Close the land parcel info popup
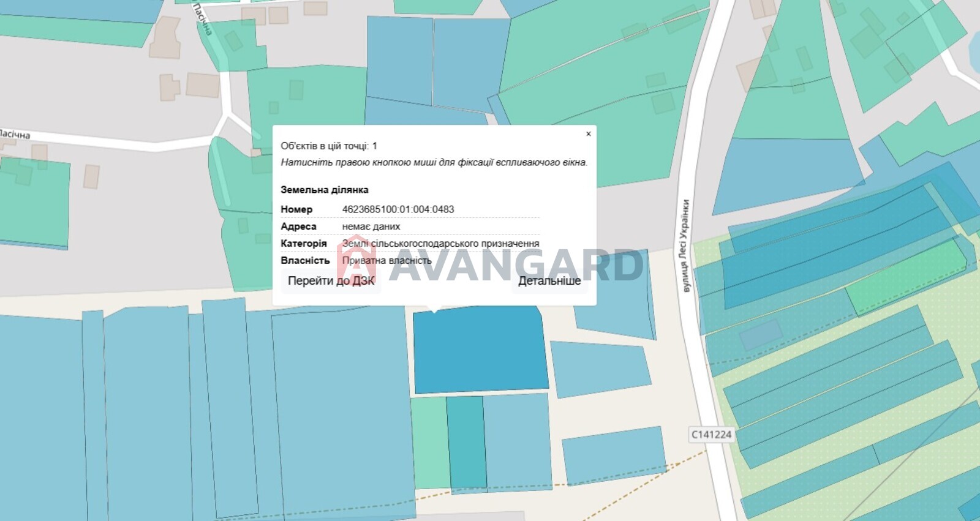The height and width of the screenshot is (521, 980). [x=588, y=134]
